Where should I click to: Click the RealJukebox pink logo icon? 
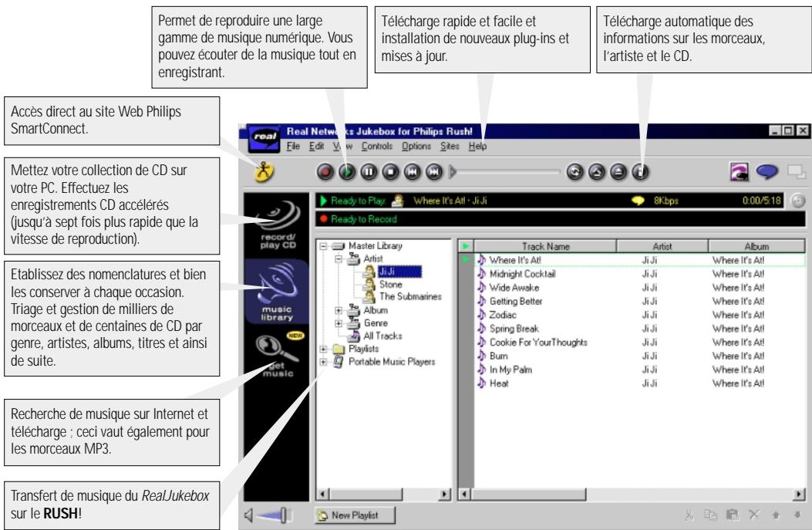[739, 171]
